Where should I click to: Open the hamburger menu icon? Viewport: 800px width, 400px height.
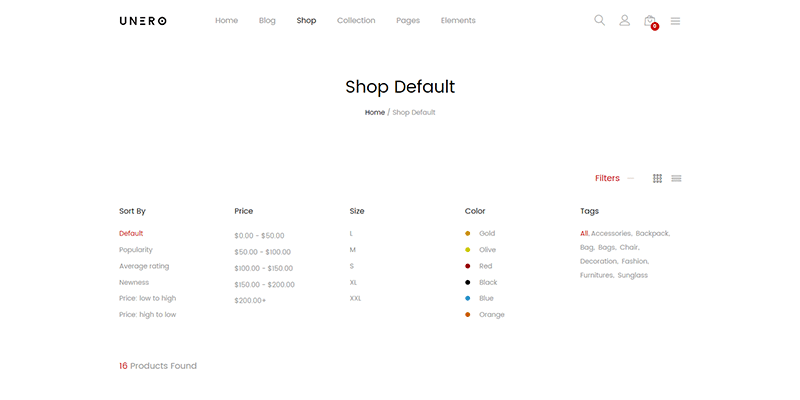coord(675,20)
